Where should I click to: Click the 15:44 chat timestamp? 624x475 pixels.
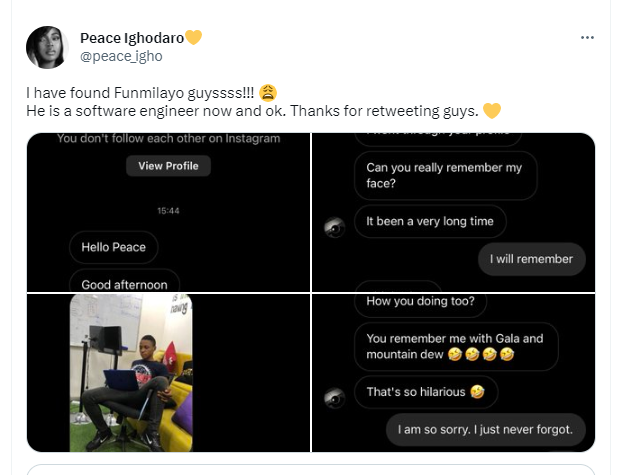tap(168, 211)
